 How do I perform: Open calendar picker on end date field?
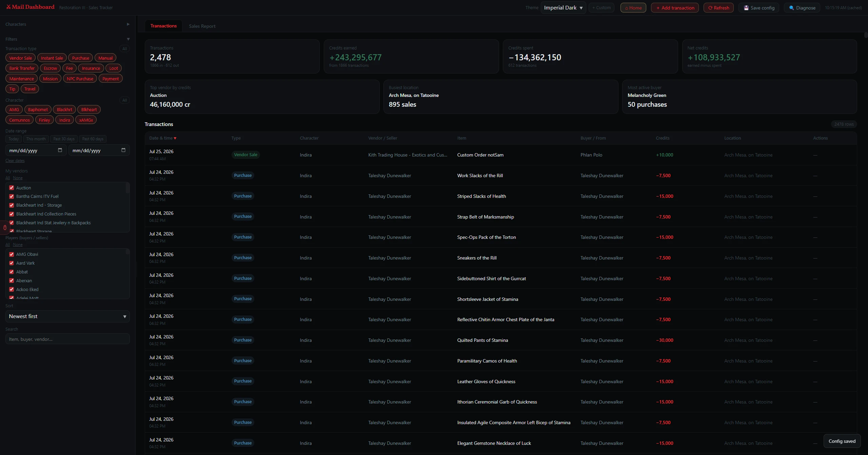click(x=123, y=150)
